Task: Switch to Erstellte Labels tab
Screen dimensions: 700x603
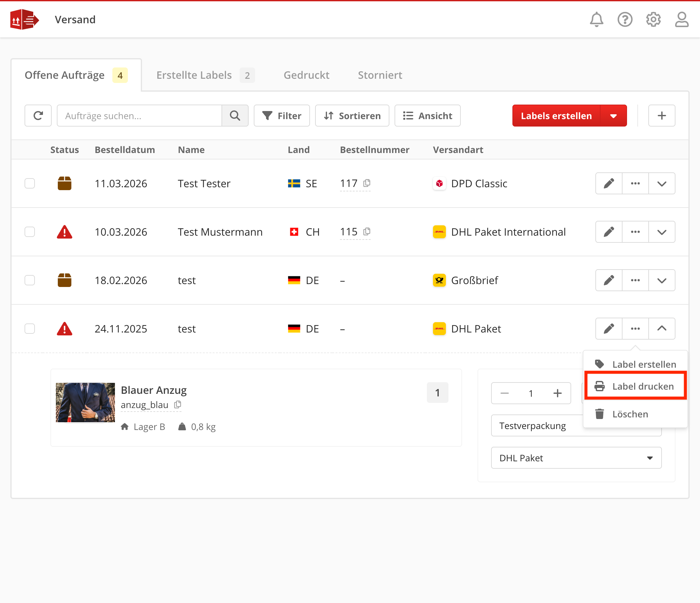Action: [x=205, y=75]
